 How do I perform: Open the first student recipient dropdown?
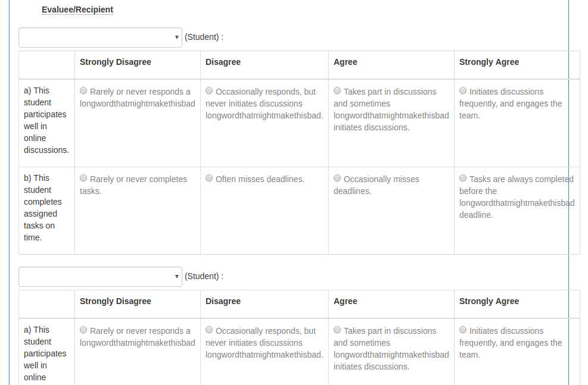click(100, 37)
